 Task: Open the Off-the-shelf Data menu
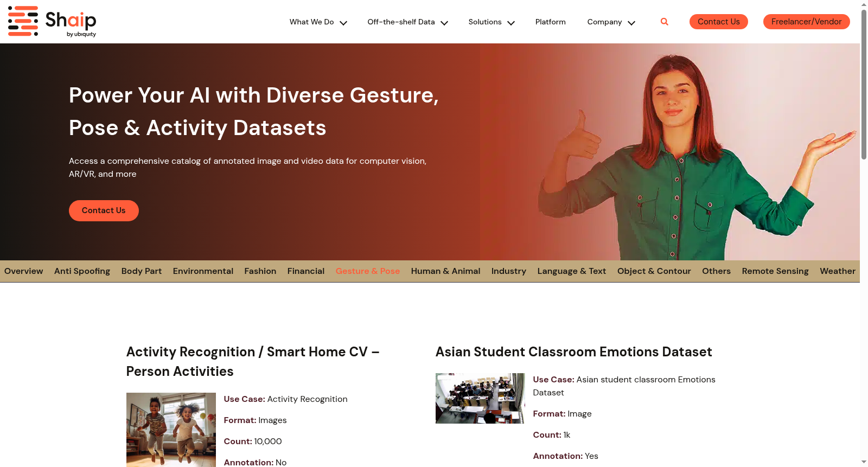pos(401,22)
